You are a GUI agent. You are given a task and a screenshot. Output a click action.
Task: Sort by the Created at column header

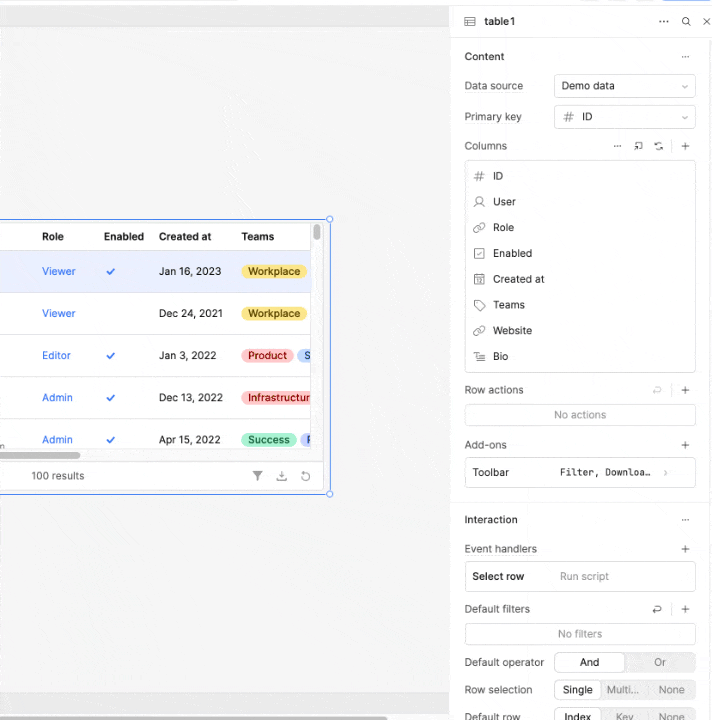point(185,237)
